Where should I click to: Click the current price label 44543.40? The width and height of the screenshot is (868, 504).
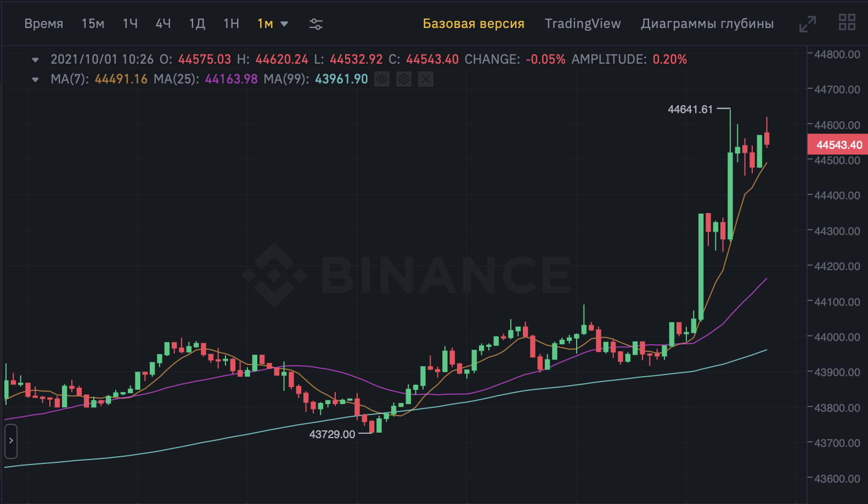point(838,145)
